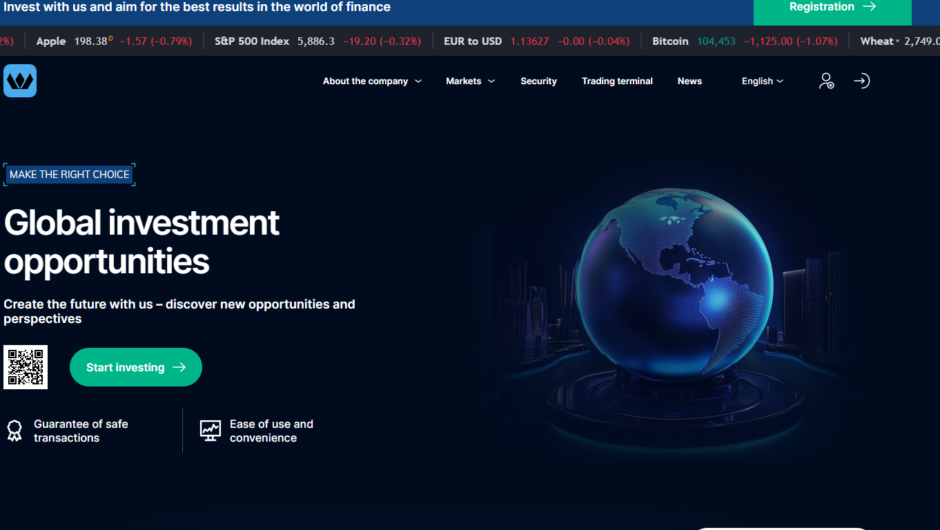
Task: Click the company logo icon
Action: click(x=20, y=80)
